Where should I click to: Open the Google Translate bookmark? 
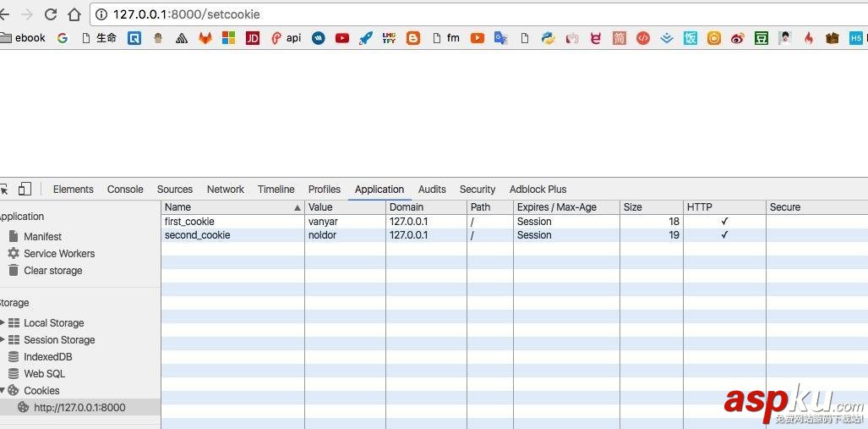(x=501, y=38)
